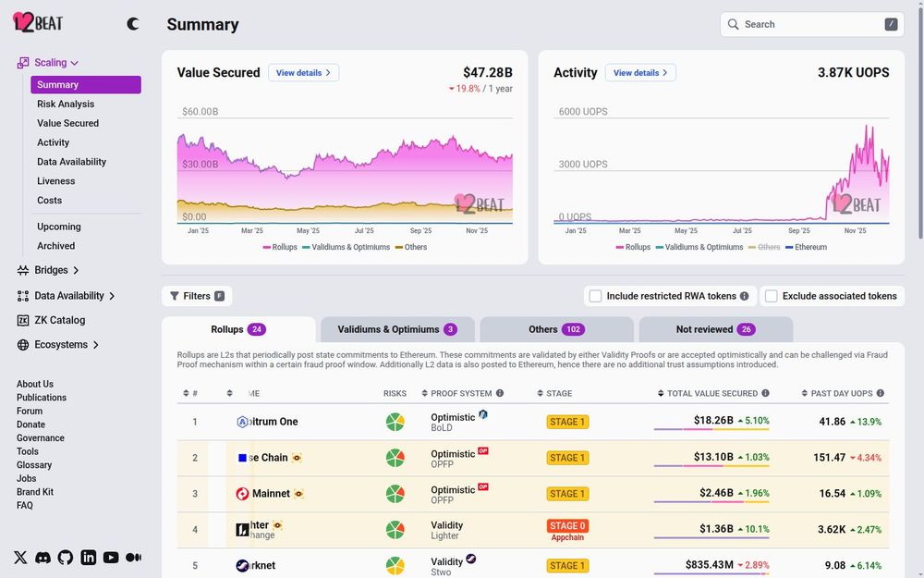Switch to Validiums & Optimiums tab
This screenshot has height=578, width=924.
tap(397, 329)
